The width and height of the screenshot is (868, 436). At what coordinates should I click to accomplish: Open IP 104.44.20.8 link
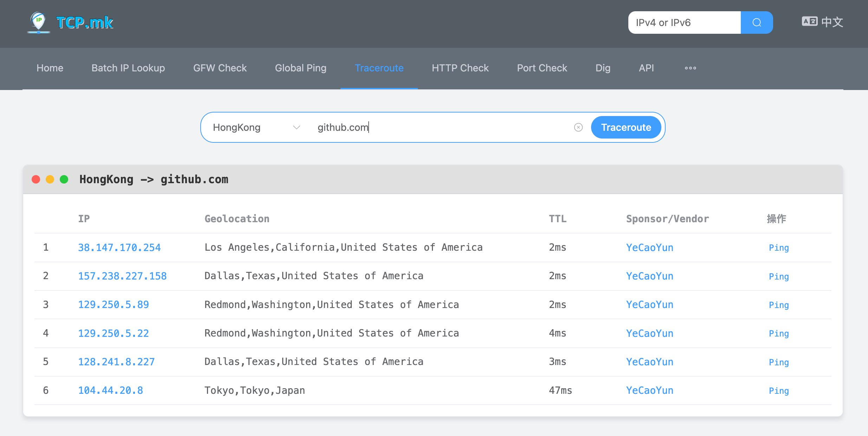click(110, 390)
